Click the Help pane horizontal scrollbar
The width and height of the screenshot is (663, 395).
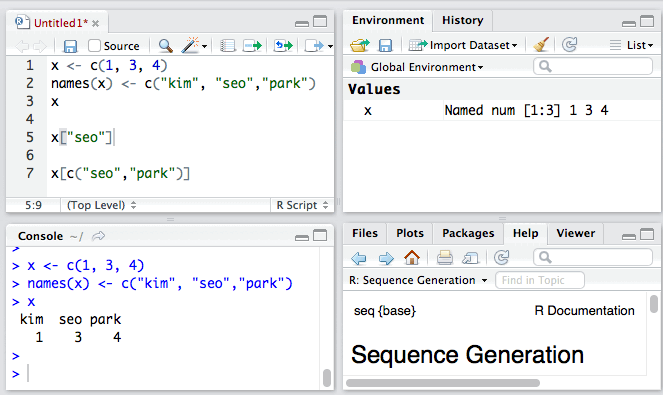[443, 383]
